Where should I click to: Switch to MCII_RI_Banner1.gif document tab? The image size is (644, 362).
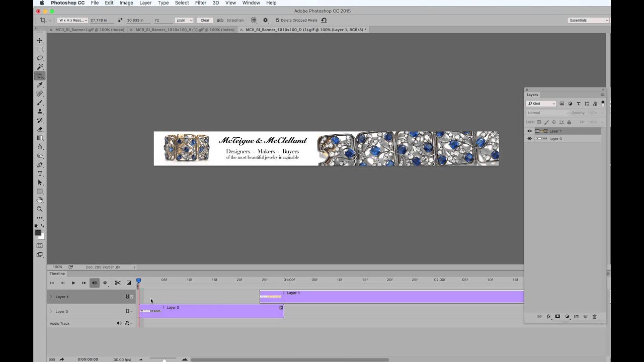click(90, 30)
